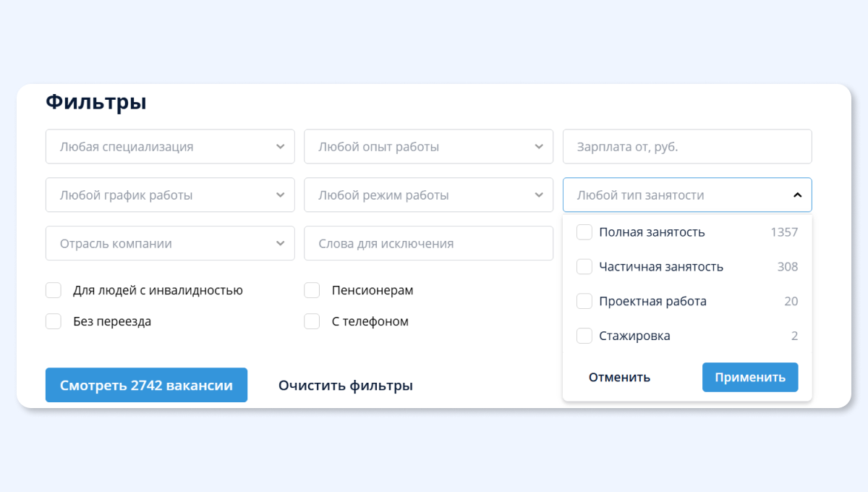Toggle the Пенсионерам checkbox
This screenshot has width=868, height=492.
click(x=312, y=291)
